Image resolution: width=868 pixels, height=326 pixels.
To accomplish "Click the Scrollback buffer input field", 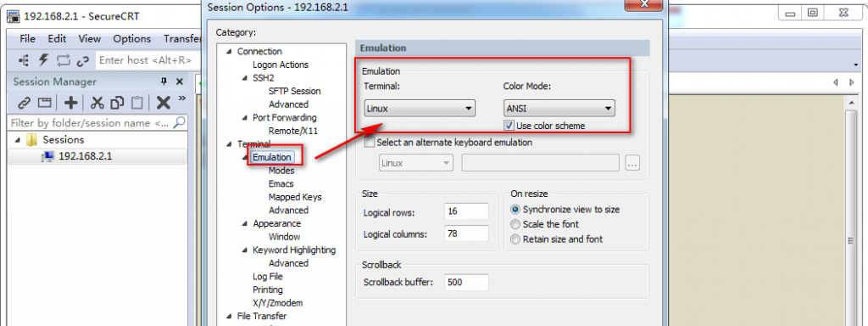I will pyautogui.click(x=466, y=282).
